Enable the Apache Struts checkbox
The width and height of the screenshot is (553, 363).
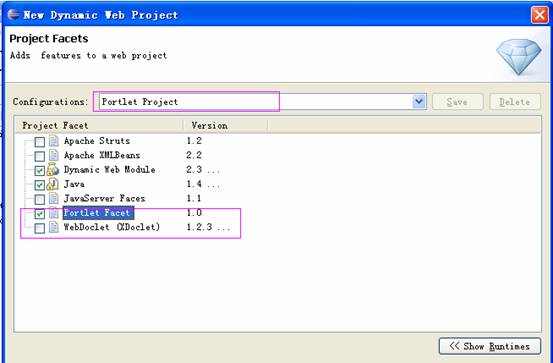[40, 142]
